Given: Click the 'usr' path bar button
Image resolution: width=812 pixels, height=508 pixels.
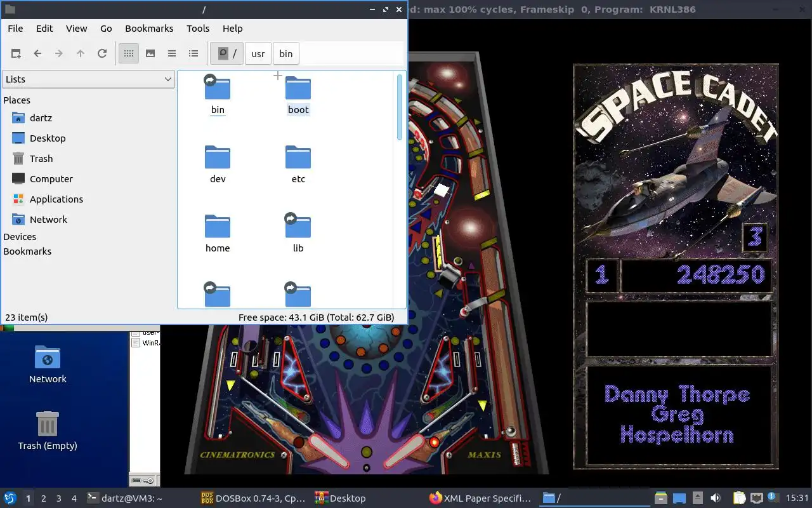Looking at the screenshot, I should (x=258, y=54).
